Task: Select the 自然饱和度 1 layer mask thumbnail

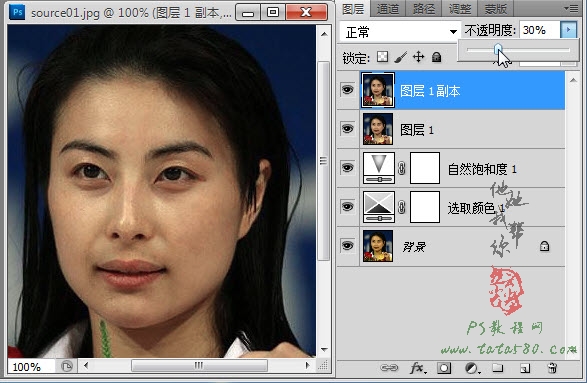Action: (425, 168)
